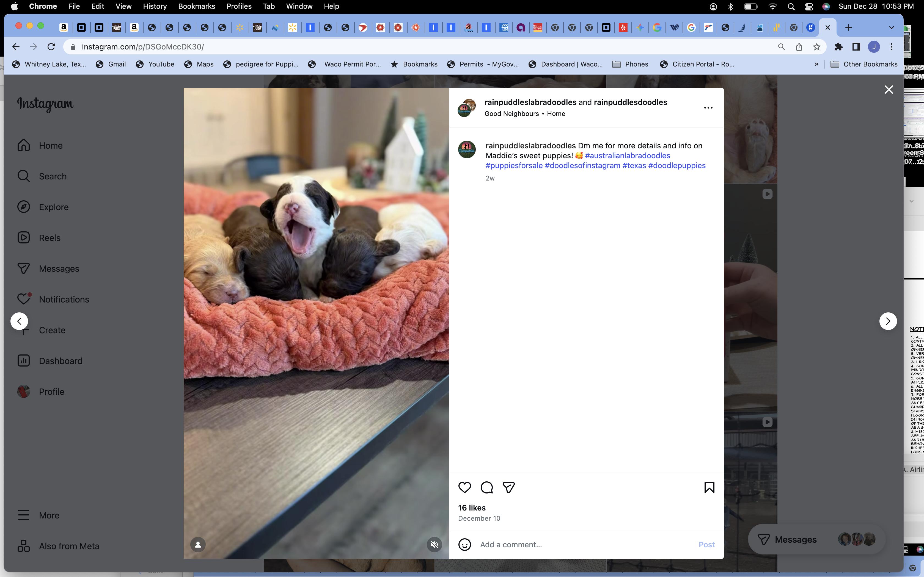Share post using the paper plane icon

(508, 487)
